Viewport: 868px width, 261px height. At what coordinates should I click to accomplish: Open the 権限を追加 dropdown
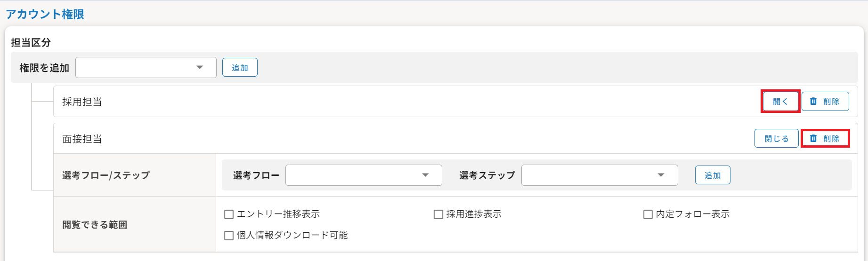click(x=146, y=67)
